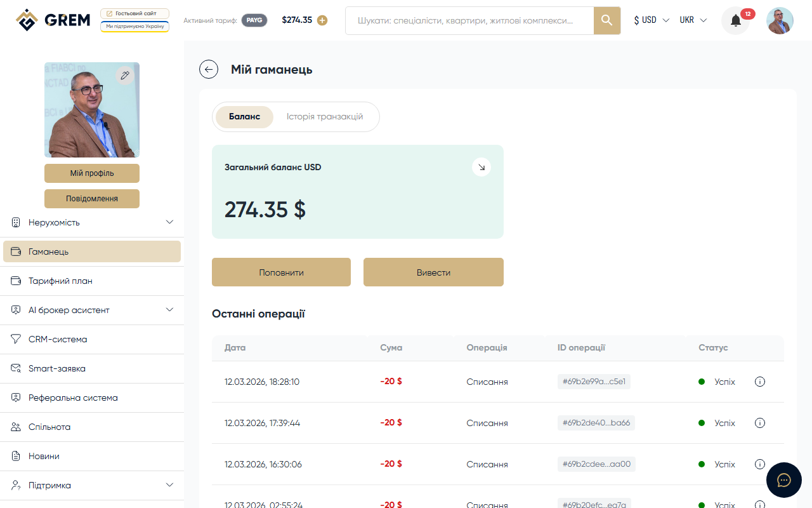The width and height of the screenshot is (812, 508).
Task: Click the GREM logo
Action: [53, 20]
